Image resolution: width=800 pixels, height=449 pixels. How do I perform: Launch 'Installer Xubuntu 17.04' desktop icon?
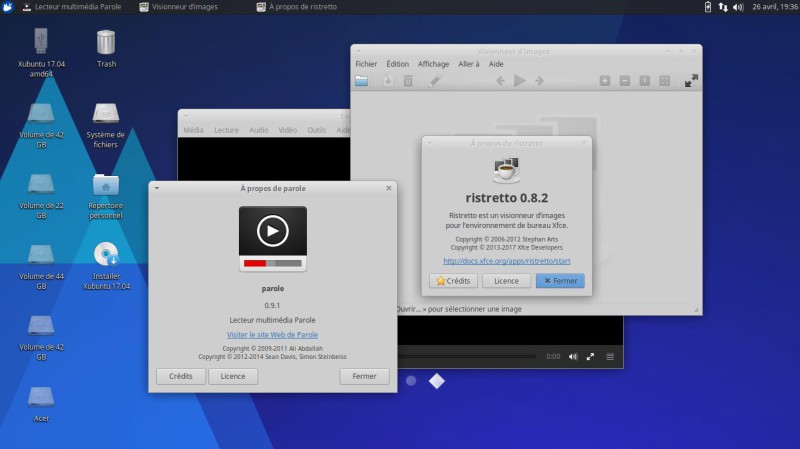click(106, 266)
